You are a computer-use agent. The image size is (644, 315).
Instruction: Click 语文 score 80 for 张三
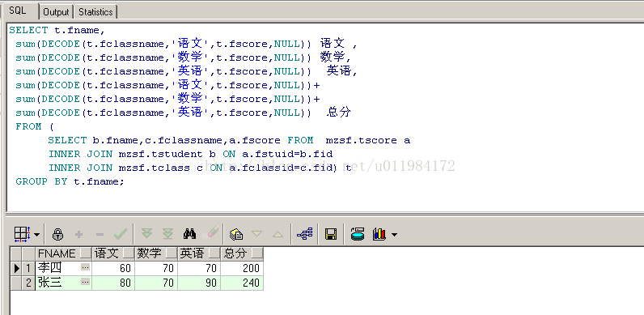pos(113,283)
